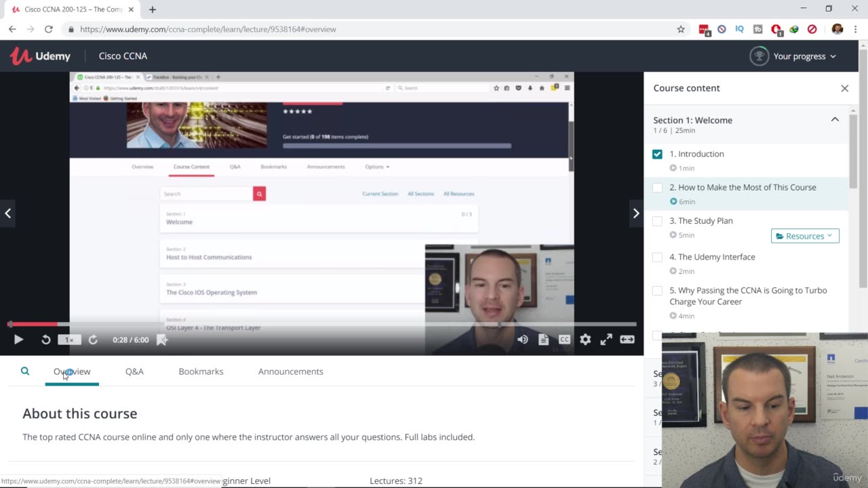Open the 1x playback speed menu
Viewport: 868px width, 488px height.
tap(68, 340)
